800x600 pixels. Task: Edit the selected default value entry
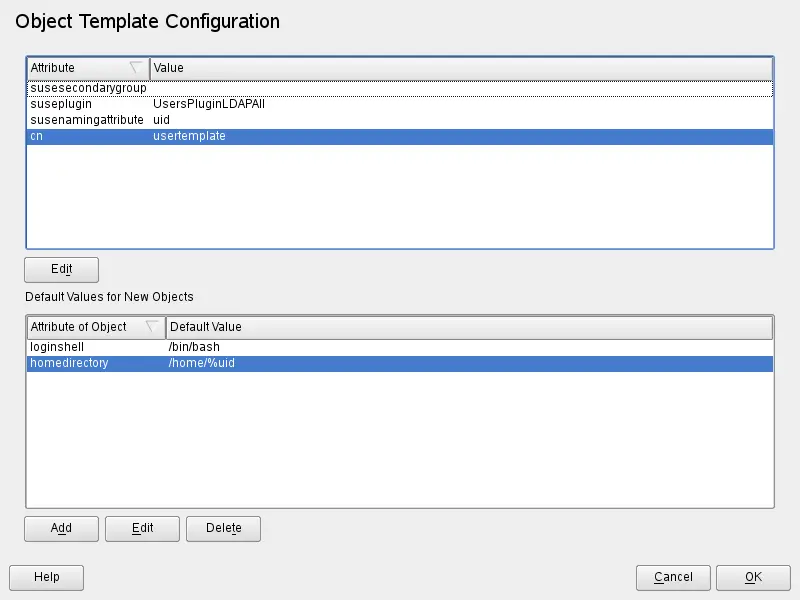click(x=142, y=528)
